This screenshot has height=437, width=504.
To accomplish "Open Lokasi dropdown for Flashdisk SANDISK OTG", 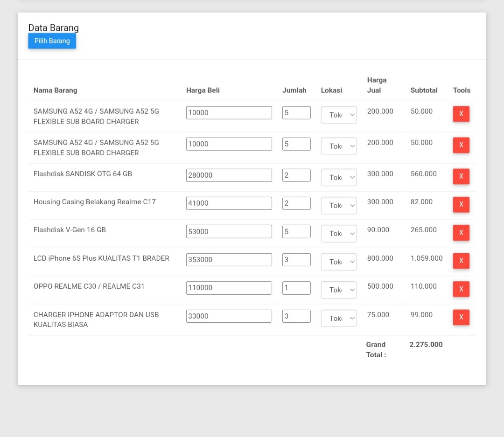I will click(339, 177).
